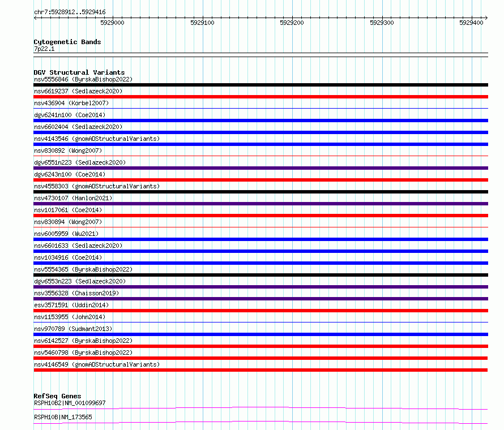Click dgv6241n100 (Coe2014) label
The width and height of the screenshot is (504, 430).
pyautogui.click(x=70, y=115)
